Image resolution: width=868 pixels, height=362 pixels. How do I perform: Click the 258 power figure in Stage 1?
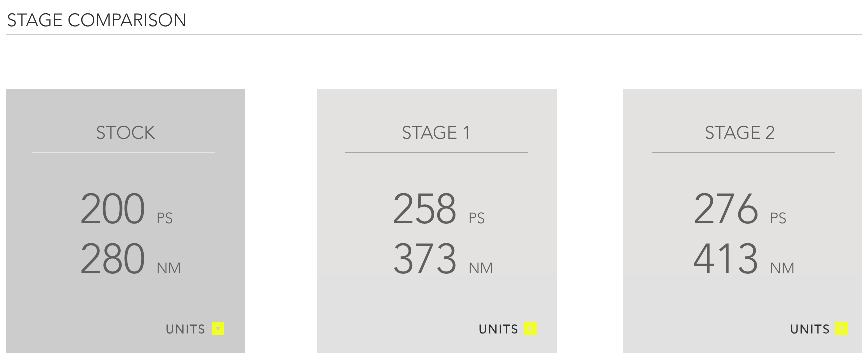coord(425,209)
